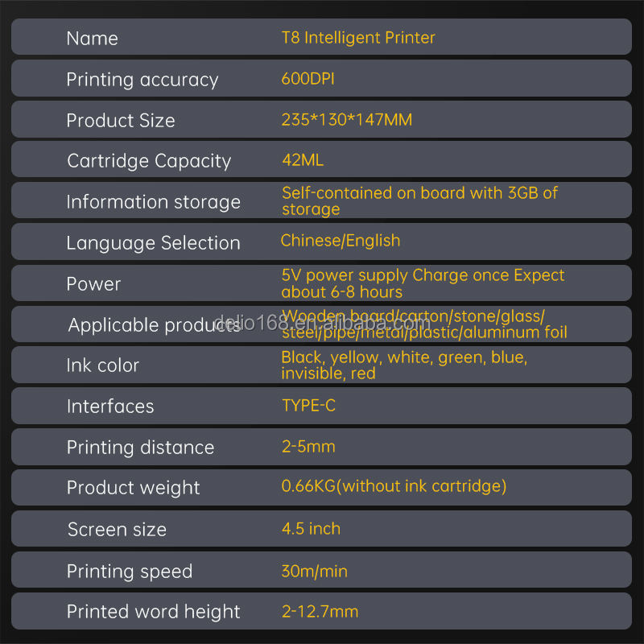
Task: Click the Power row label
Action: [x=93, y=284]
